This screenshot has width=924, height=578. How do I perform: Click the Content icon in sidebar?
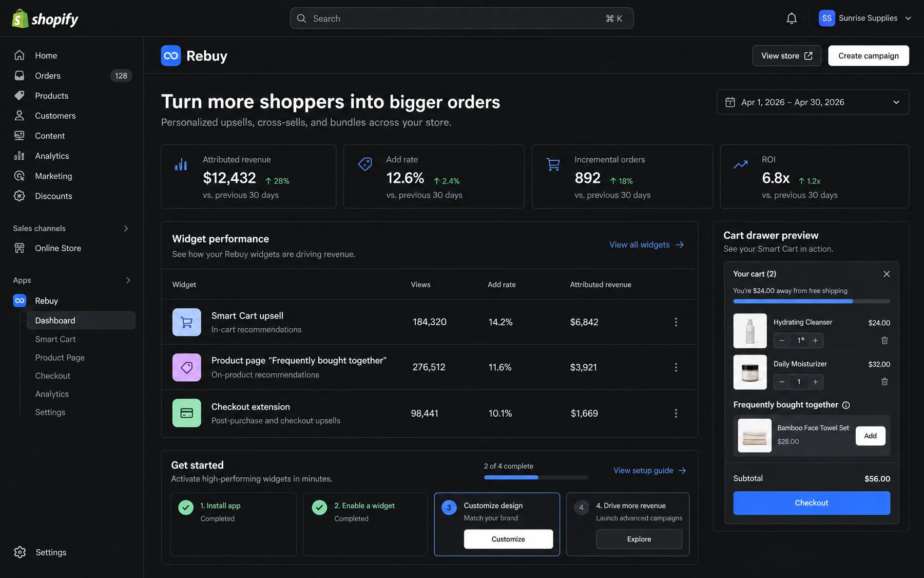coord(20,136)
